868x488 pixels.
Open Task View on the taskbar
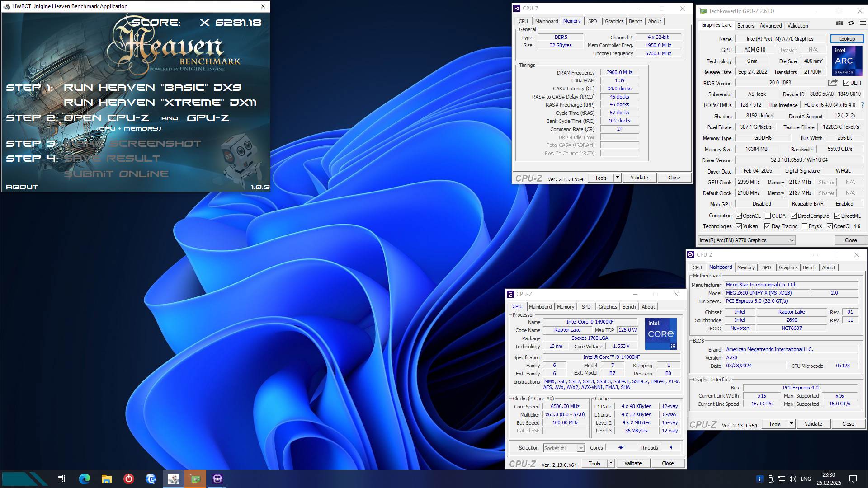(61, 479)
